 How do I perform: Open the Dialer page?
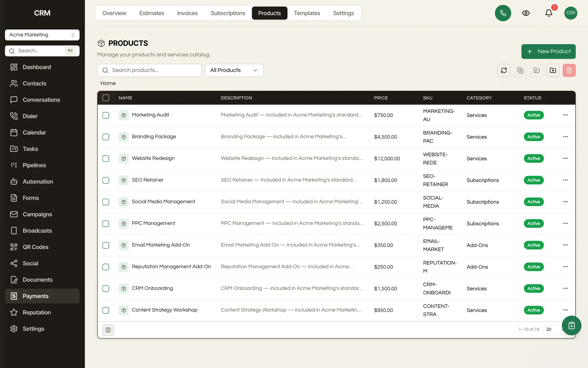coord(42,116)
